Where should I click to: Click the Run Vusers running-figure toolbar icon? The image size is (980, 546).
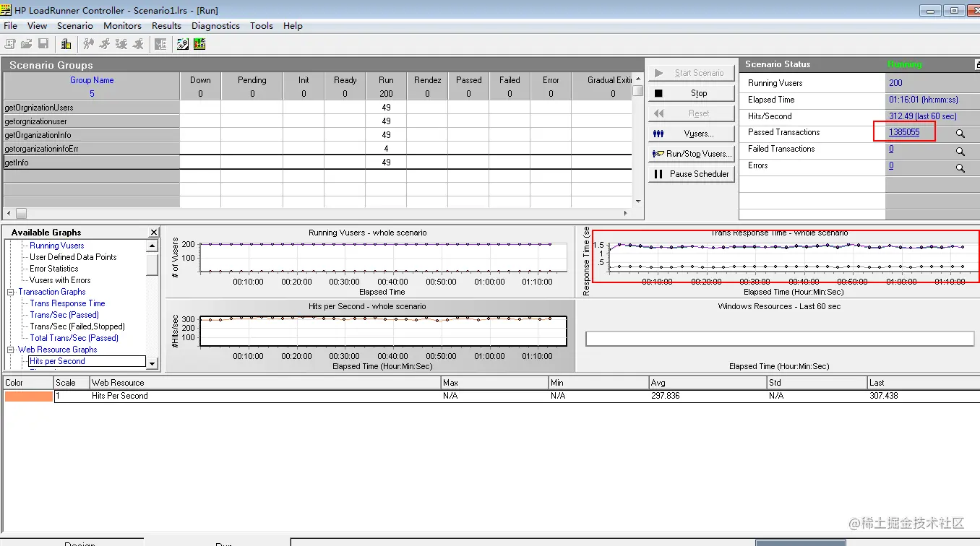105,44
